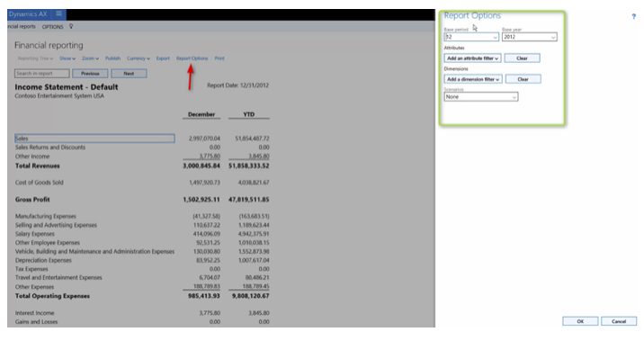This screenshot has width=644, height=341.
Task: Clear the Attributes filter
Action: (x=522, y=58)
